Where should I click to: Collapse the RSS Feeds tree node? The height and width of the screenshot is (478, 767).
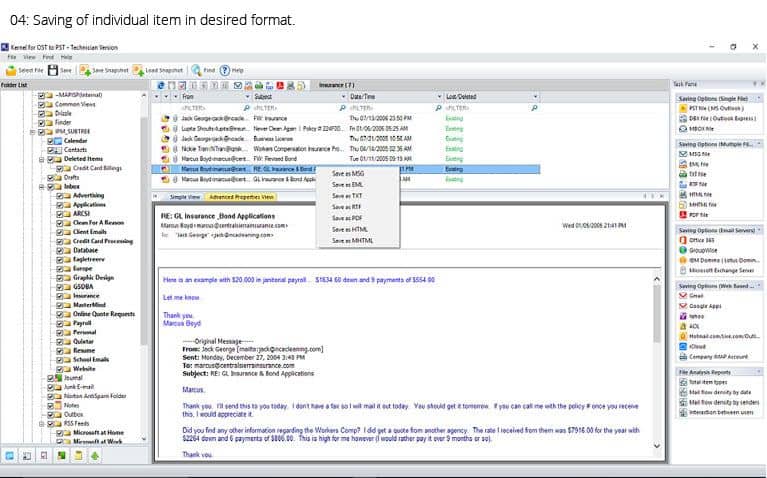click(x=42, y=424)
